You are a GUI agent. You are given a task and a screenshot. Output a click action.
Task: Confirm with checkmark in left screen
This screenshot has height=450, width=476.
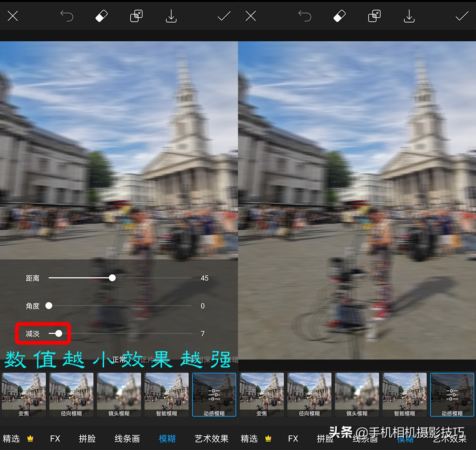pos(224,16)
